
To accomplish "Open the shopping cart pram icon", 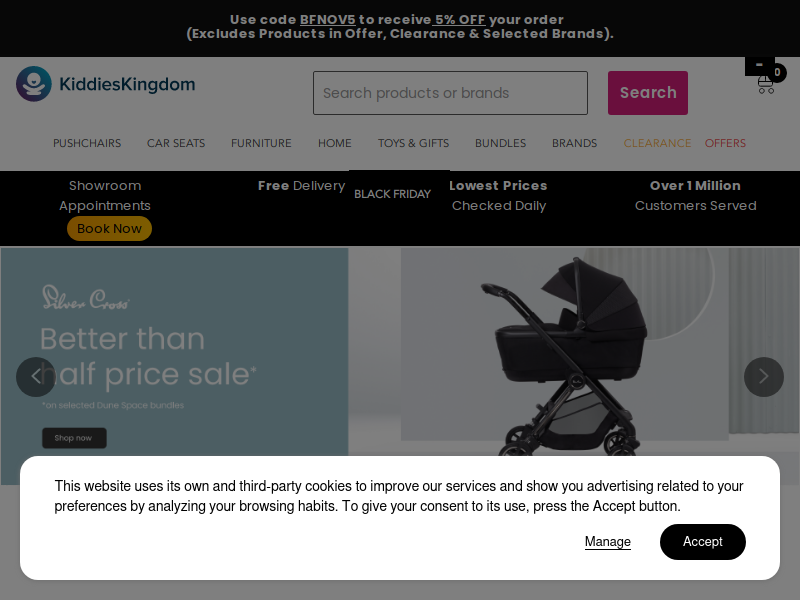I will (x=766, y=83).
